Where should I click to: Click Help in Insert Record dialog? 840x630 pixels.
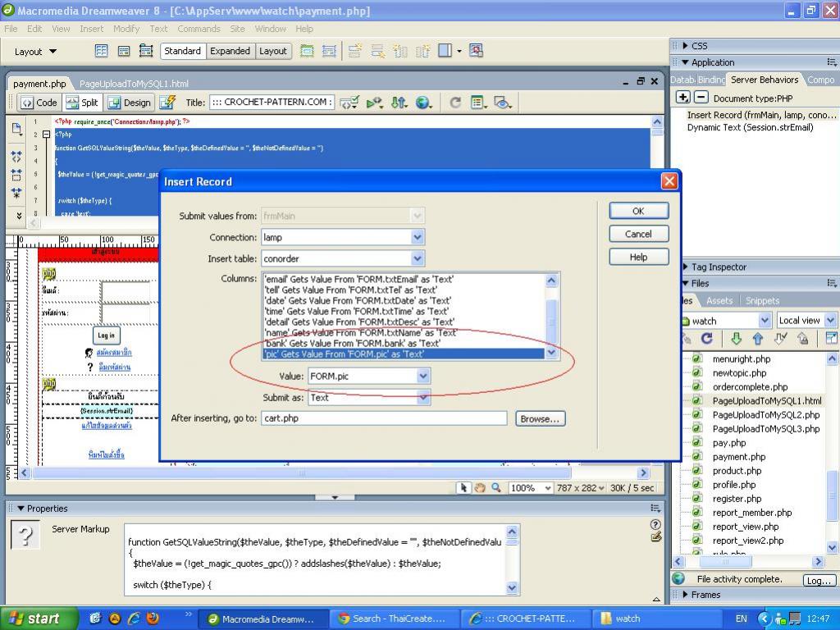[x=638, y=257]
